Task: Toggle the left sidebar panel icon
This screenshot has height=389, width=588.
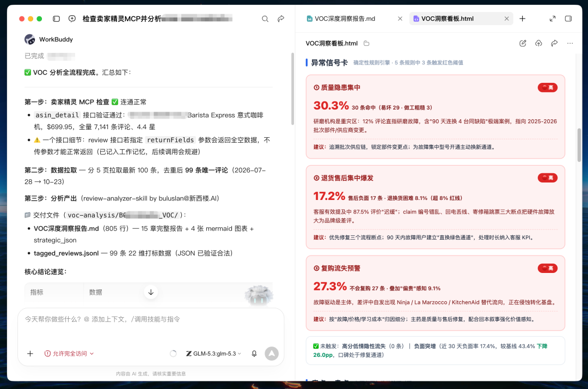Action: point(56,19)
